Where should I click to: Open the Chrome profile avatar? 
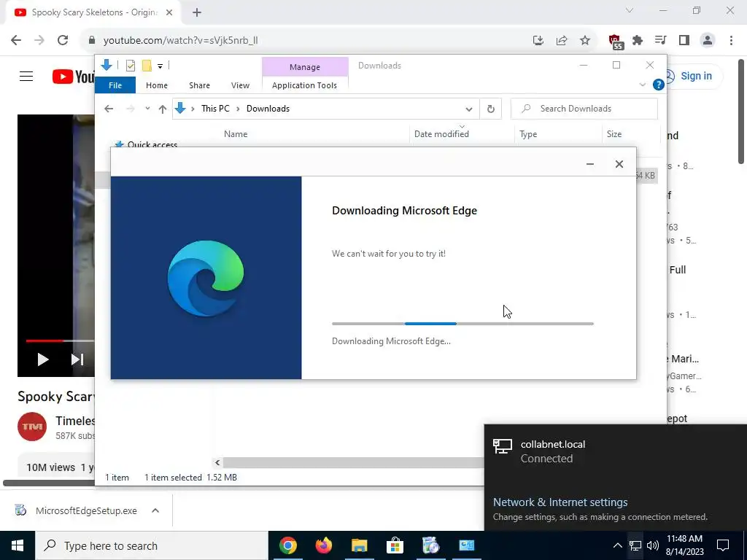(708, 41)
